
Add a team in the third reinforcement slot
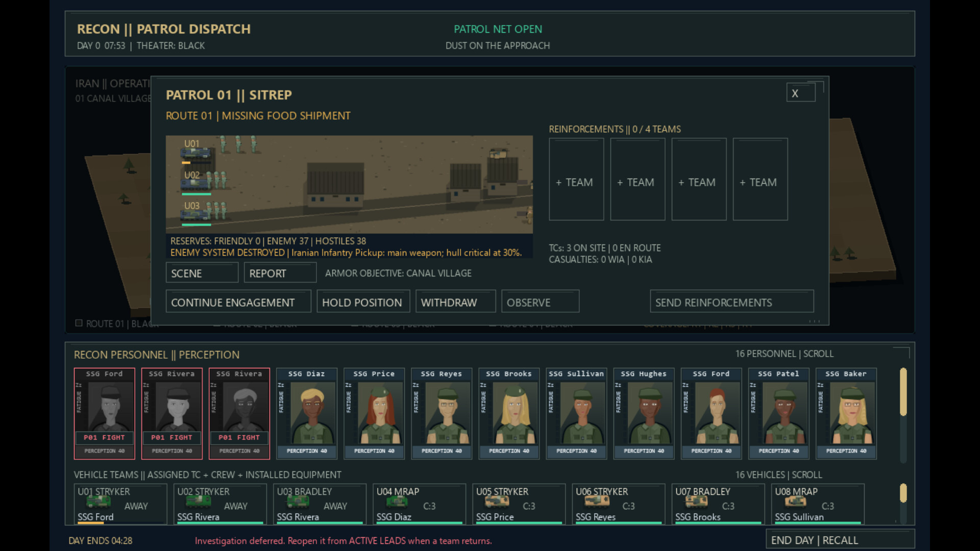coord(699,180)
